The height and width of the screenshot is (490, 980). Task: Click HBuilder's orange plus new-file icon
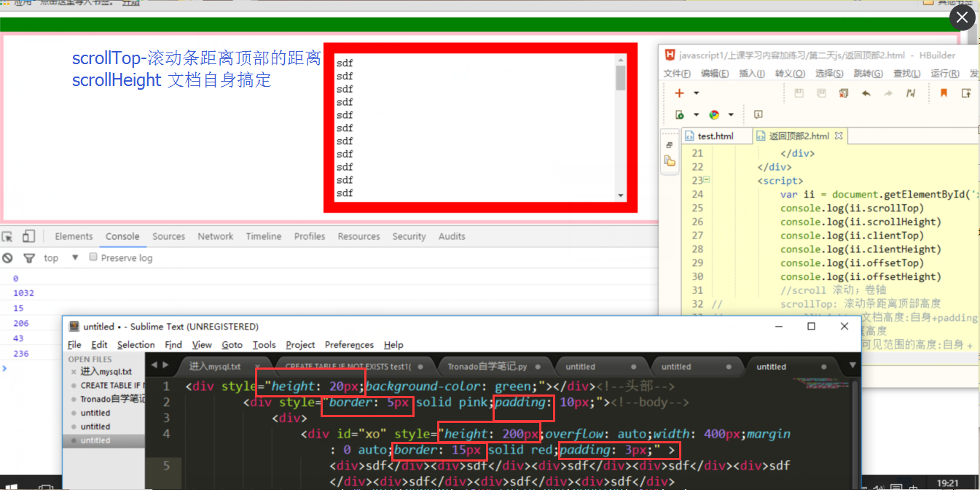pos(679,93)
